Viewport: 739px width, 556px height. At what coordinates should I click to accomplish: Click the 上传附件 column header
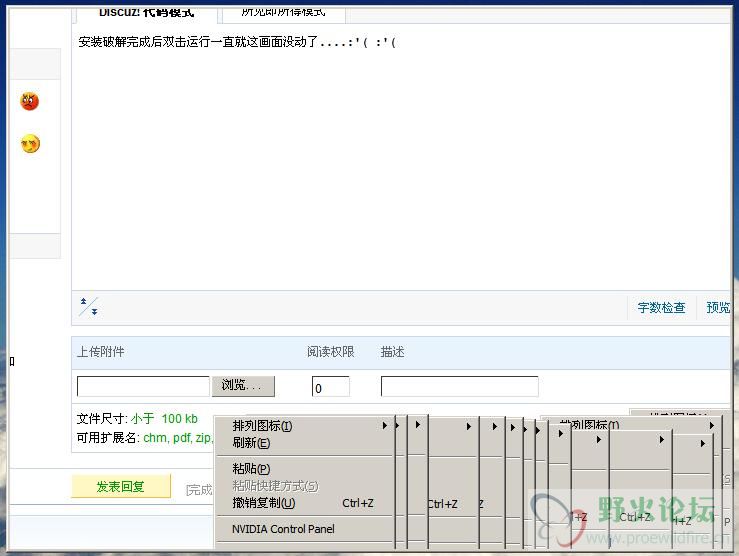[100, 352]
